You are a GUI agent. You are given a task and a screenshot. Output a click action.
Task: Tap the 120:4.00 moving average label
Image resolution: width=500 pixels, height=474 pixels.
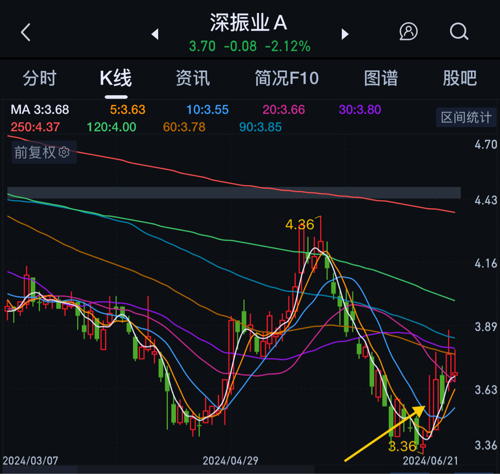[x=111, y=127]
